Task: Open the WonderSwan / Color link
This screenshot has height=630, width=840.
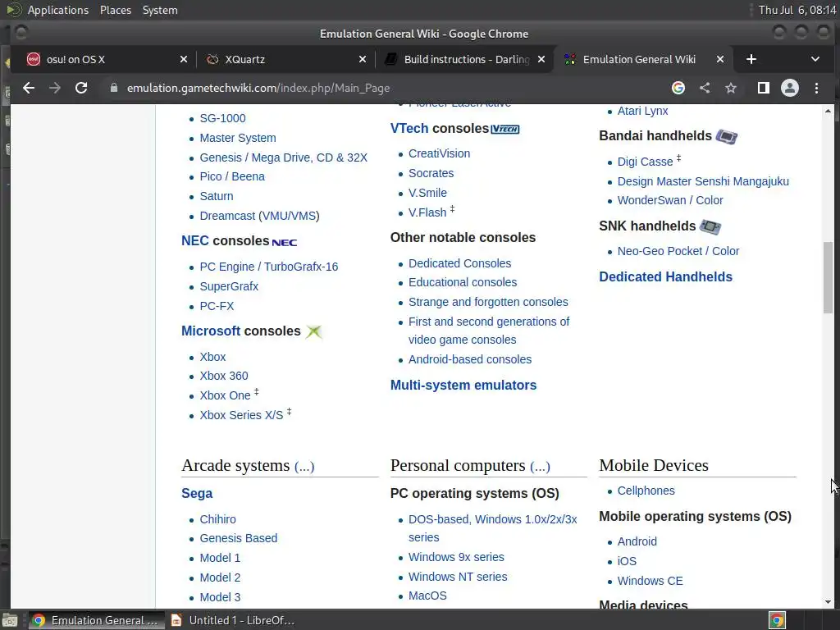Action: pos(670,200)
